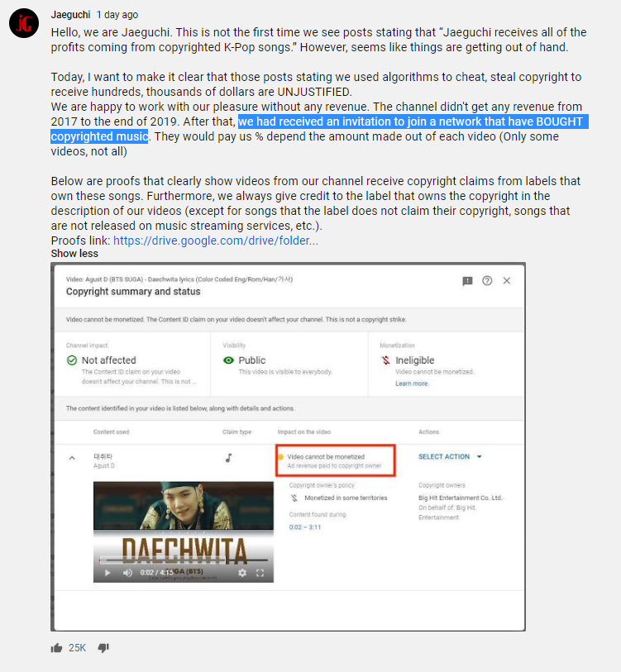
Task: Open the Jaeguchi channel name link
Action: point(70,15)
